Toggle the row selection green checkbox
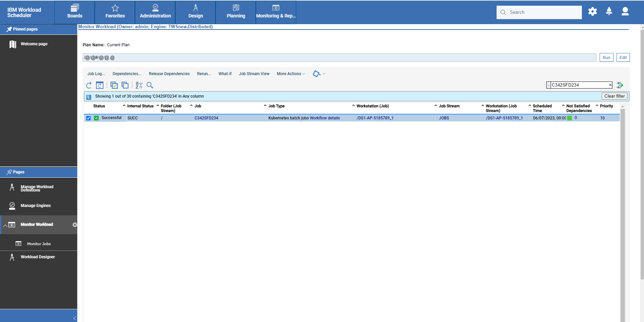Screen dimensions: 644x322 point(96,118)
